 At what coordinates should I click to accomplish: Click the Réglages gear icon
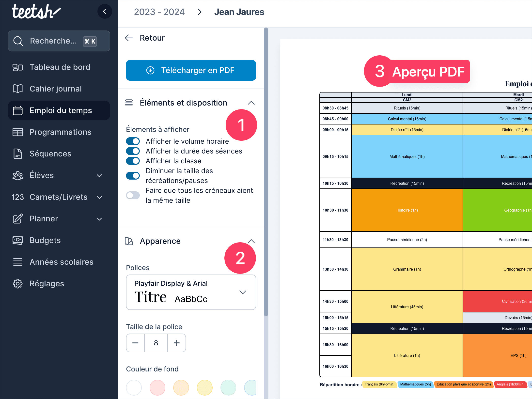18,284
